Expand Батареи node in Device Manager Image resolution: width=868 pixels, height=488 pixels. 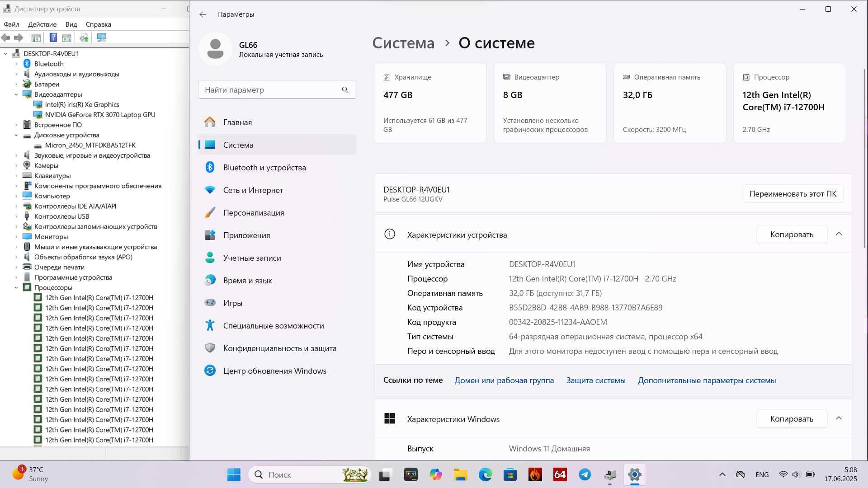[16, 84]
